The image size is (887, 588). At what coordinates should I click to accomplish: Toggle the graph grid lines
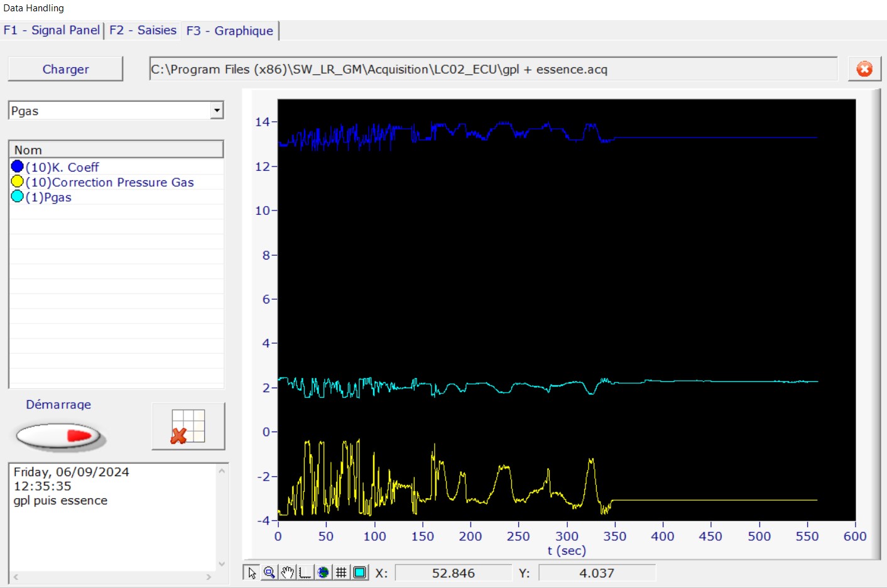click(341, 573)
